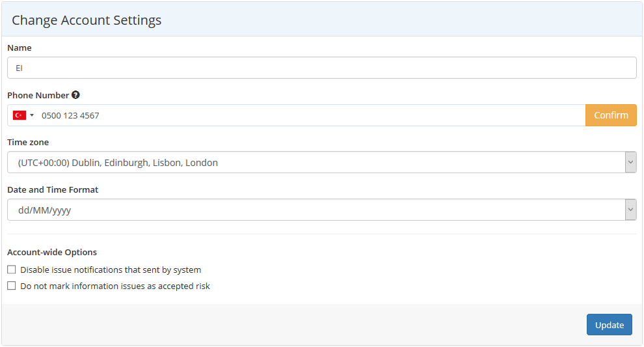Click the arrow on Time zone dropdown
Image resolution: width=644 pixels, height=347 pixels.
tap(630, 163)
